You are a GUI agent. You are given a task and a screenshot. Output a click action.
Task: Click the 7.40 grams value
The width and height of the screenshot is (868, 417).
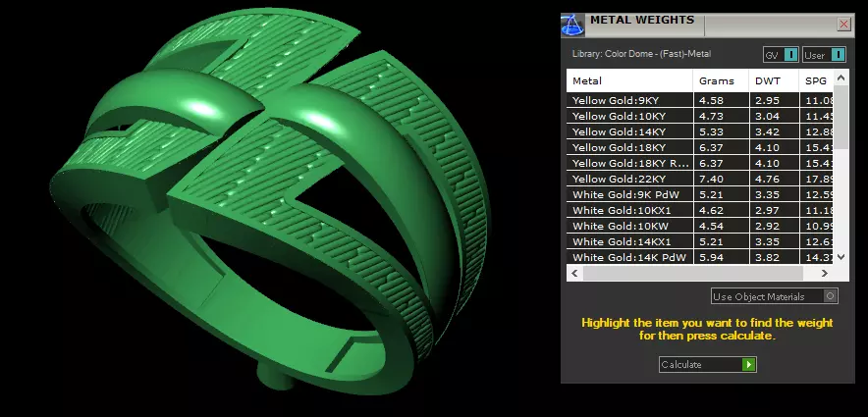[x=709, y=179]
